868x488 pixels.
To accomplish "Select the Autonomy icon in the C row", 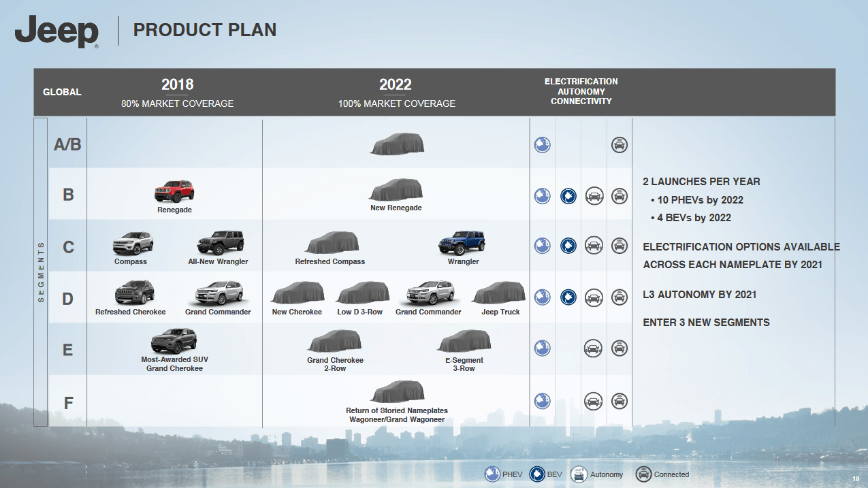I will [x=594, y=246].
